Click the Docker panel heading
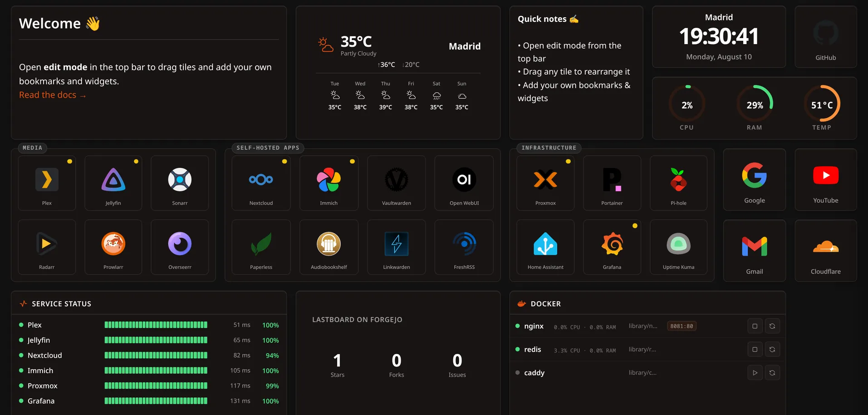The width and height of the screenshot is (868, 415). point(546,304)
